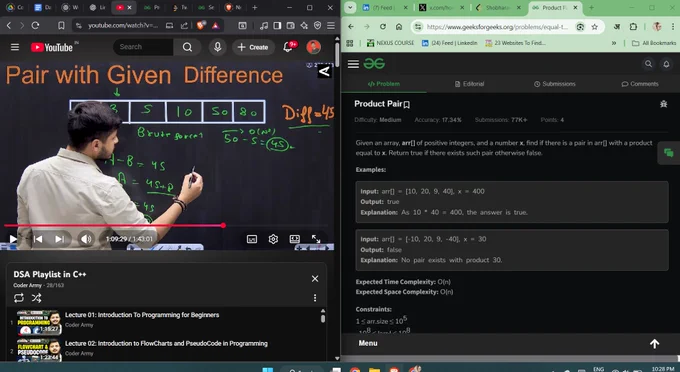Open YouTube notifications bell
Viewport: 680px width, 372px height.
click(288, 47)
